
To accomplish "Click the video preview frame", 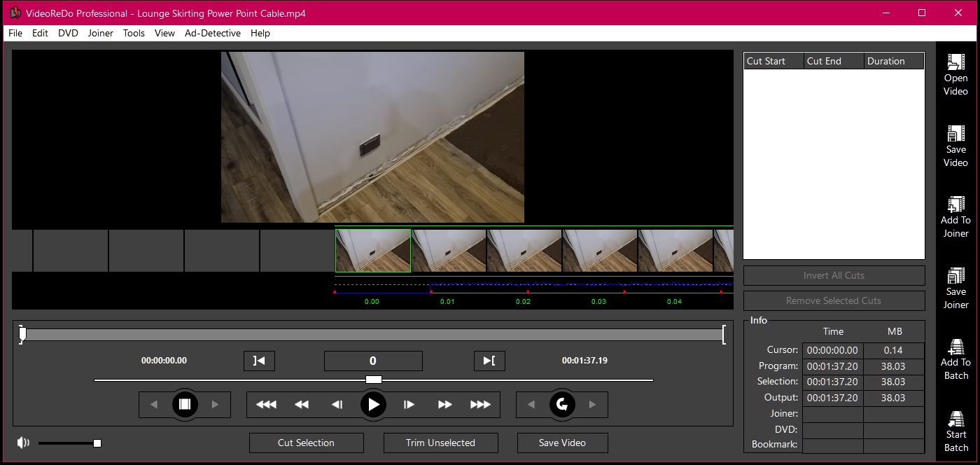I will pos(372,137).
